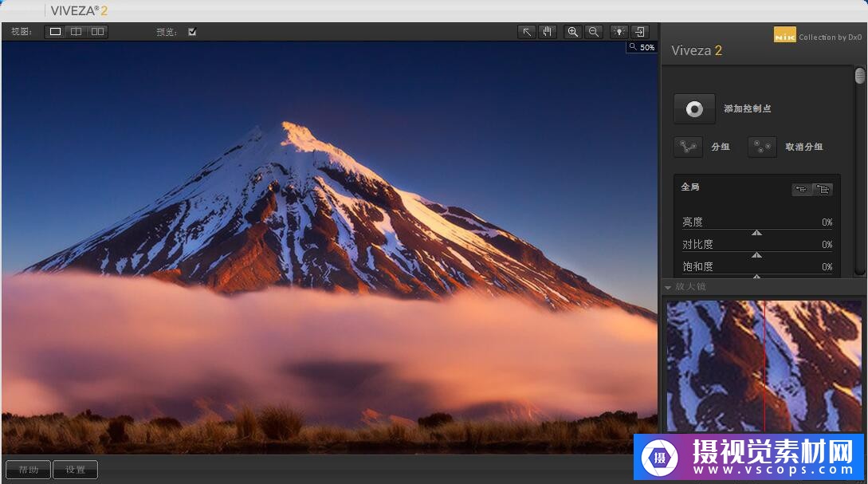
Task: Click the light bulb background color icon
Action: [619, 32]
